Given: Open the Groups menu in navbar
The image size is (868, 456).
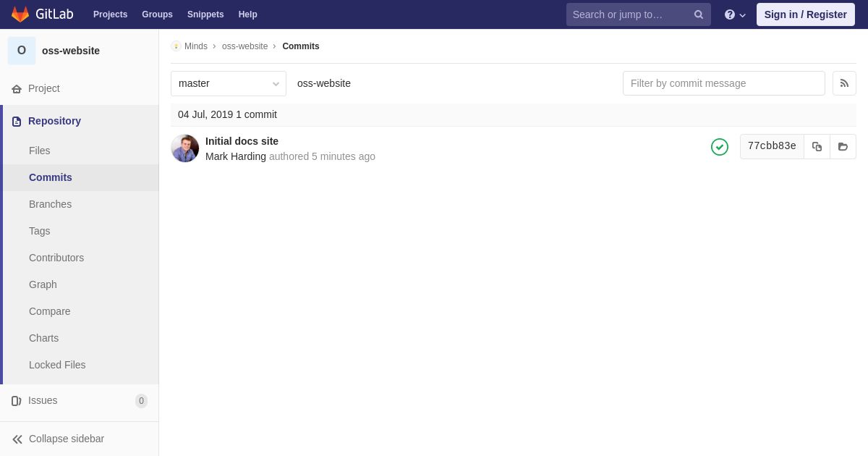Looking at the screenshot, I should pyautogui.click(x=157, y=14).
